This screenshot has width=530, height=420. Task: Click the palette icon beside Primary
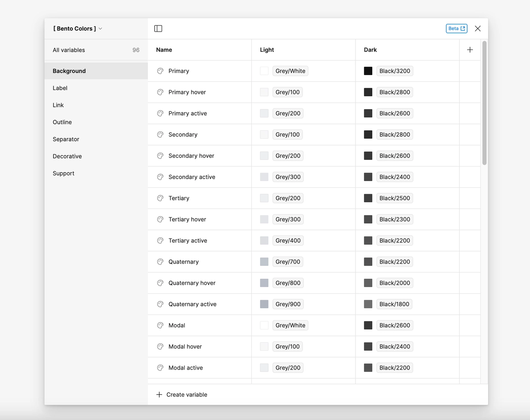pos(159,71)
